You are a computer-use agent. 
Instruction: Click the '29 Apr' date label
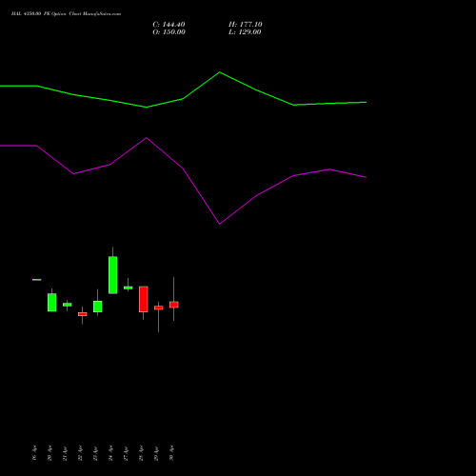point(156,453)
